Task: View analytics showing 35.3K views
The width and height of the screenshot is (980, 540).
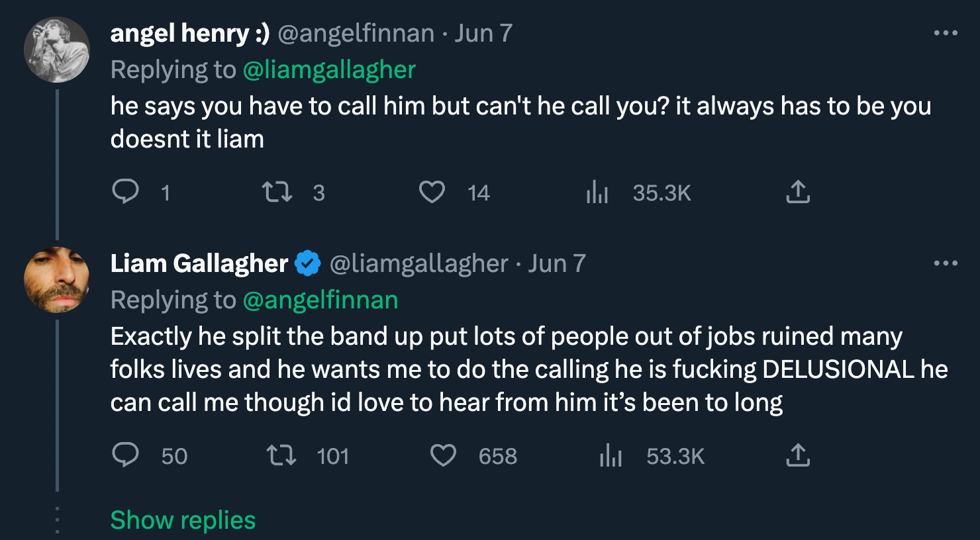Action: (597, 193)
